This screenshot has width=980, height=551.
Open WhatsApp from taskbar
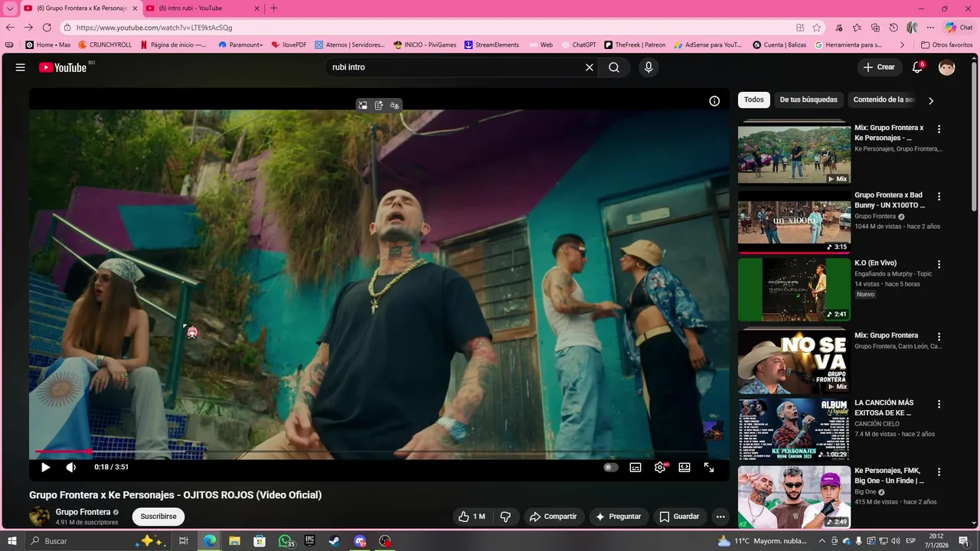tap(285, 541)
